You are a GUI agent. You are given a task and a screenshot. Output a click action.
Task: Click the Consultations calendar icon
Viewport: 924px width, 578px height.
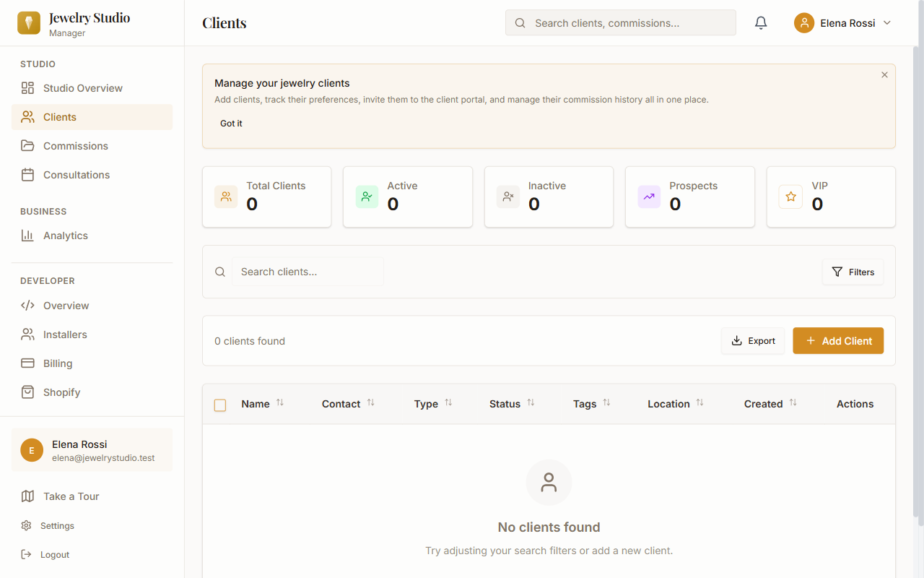tap(27, 174)
